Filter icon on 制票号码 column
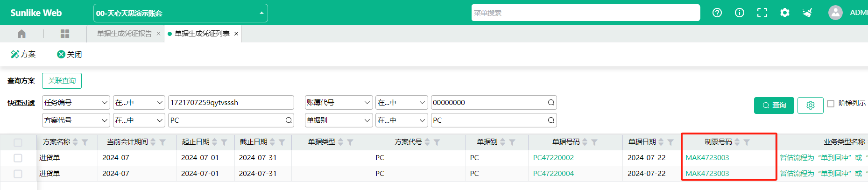Viewport: 868px width, 190px height. pos(747,142)
